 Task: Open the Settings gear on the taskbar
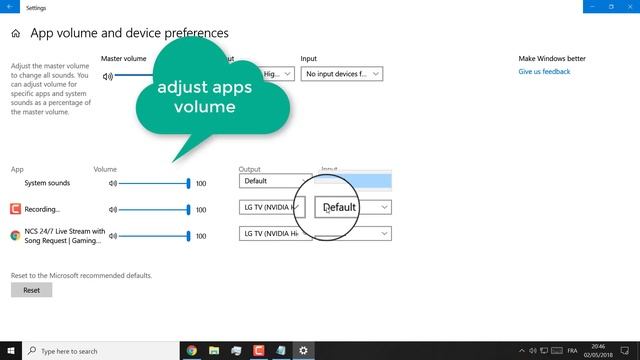(x=303, y=351)
